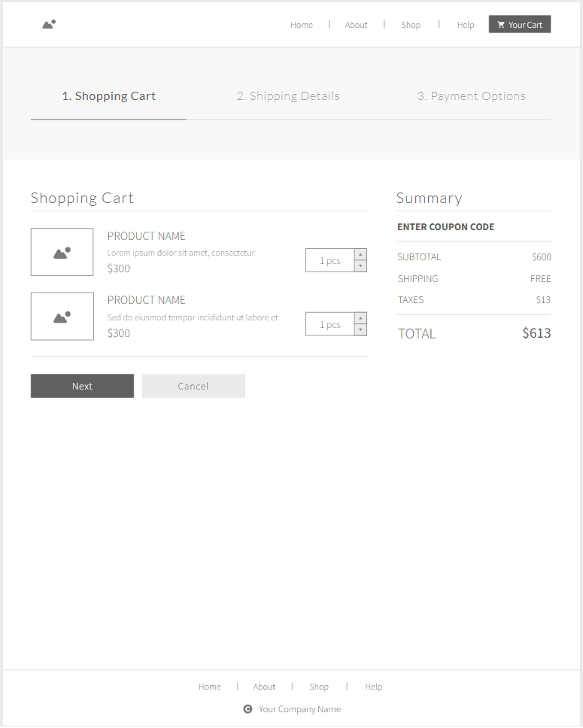Click the first PRODUCT NAME title
This screenshot has height=728, width=583.
tap(147, 236)
